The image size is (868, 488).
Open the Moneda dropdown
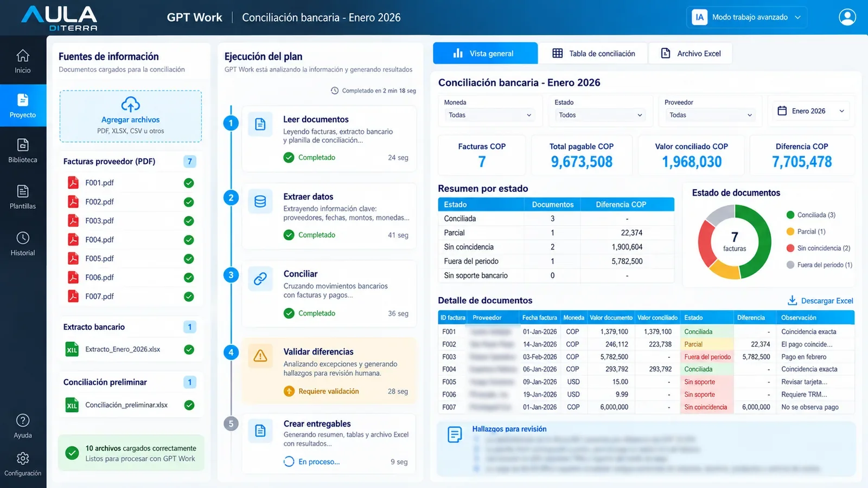490,115
